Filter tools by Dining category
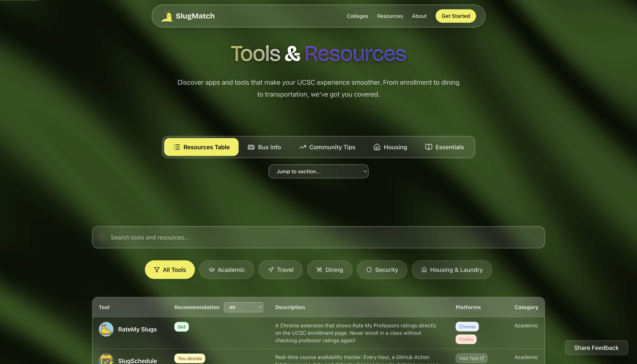 point(329,270)
